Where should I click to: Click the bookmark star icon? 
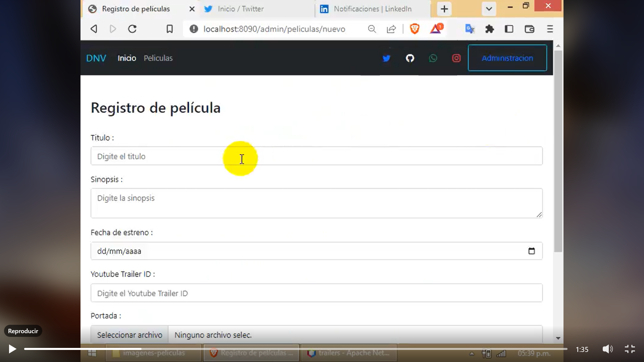coord(169,29)
